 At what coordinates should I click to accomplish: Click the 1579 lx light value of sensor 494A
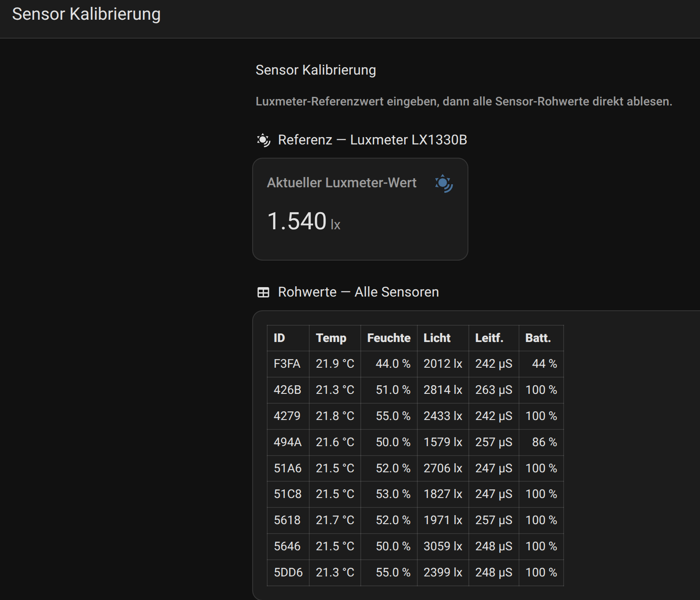coord(443,442)
